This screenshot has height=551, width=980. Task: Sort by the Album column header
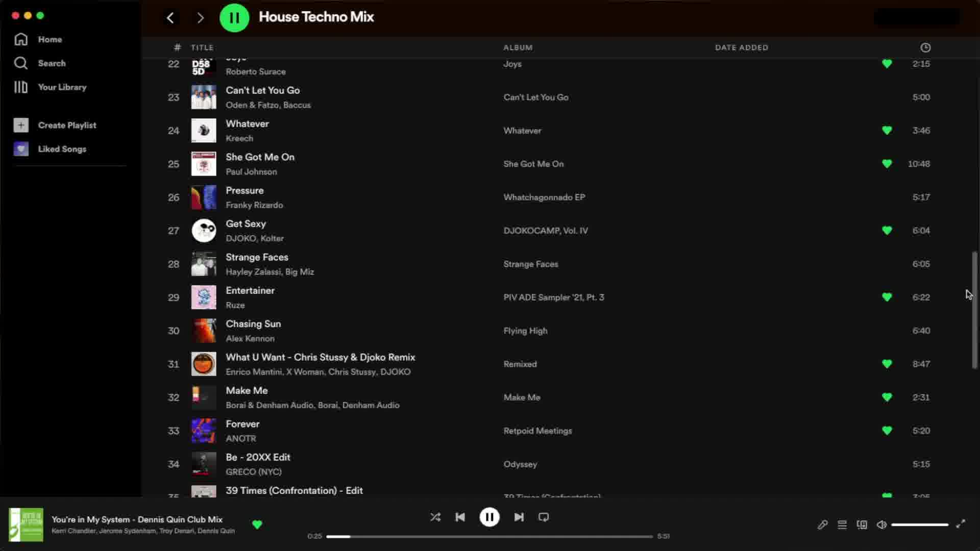(x=518, y=47)
